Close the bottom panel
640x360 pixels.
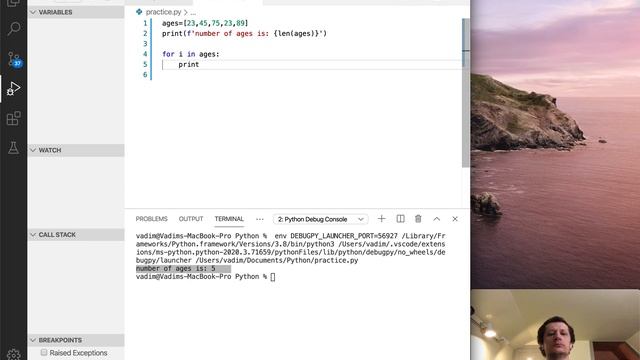[x=455, y=219]
